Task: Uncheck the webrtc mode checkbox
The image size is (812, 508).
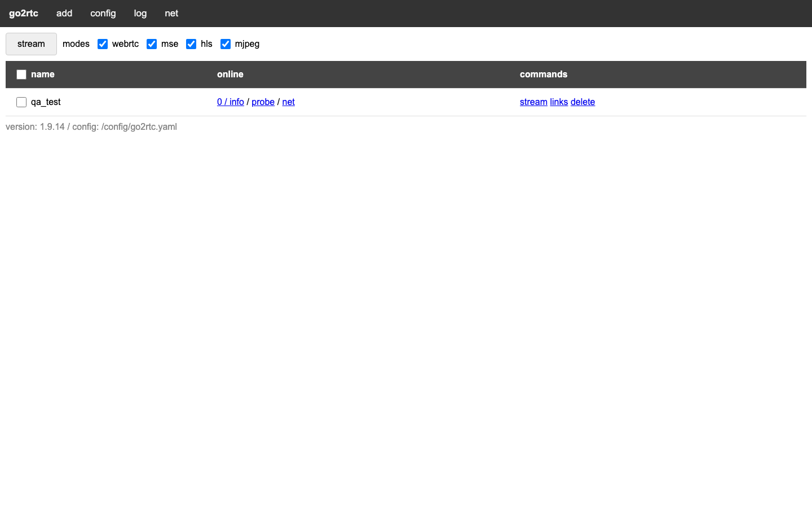Action: pyautogui.click(x=103, y=44)
